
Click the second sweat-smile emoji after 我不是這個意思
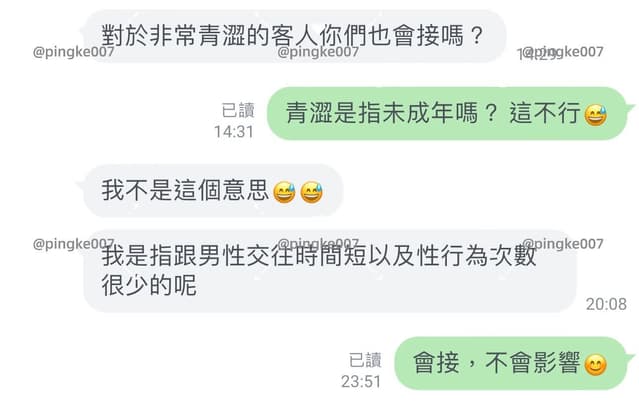(312, 192)
